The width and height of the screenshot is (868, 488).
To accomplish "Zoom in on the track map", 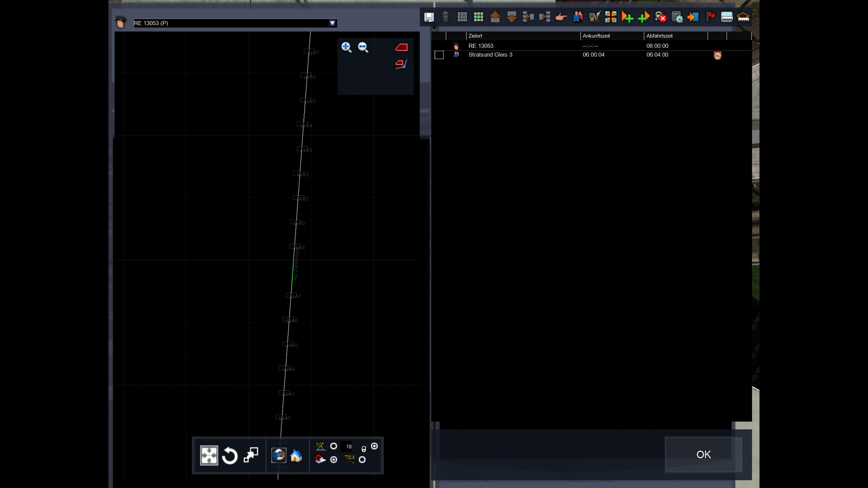I will [x=346, y=47].
